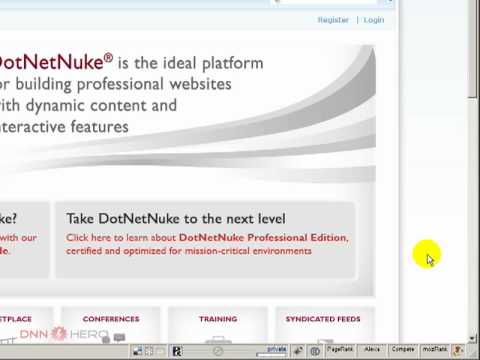This screenshot has height=360, width=480.
Task: Click the 'Take DotNetNuke to the next level' heading
Action: coord(176,219)
